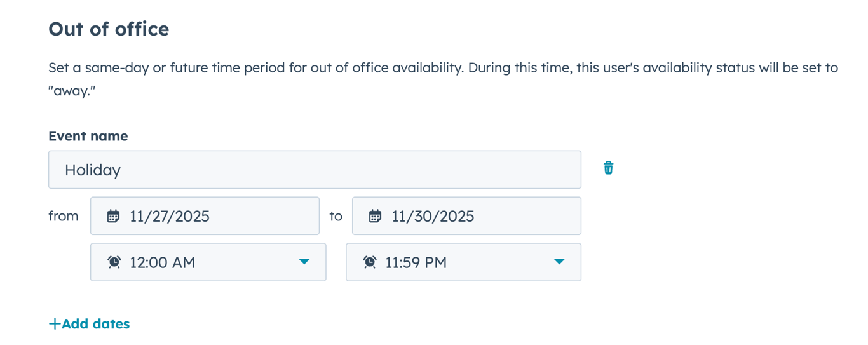Delete the Holiday event with trash icon
The height and width of the screenshot is (345, 868).
[608, 168]
